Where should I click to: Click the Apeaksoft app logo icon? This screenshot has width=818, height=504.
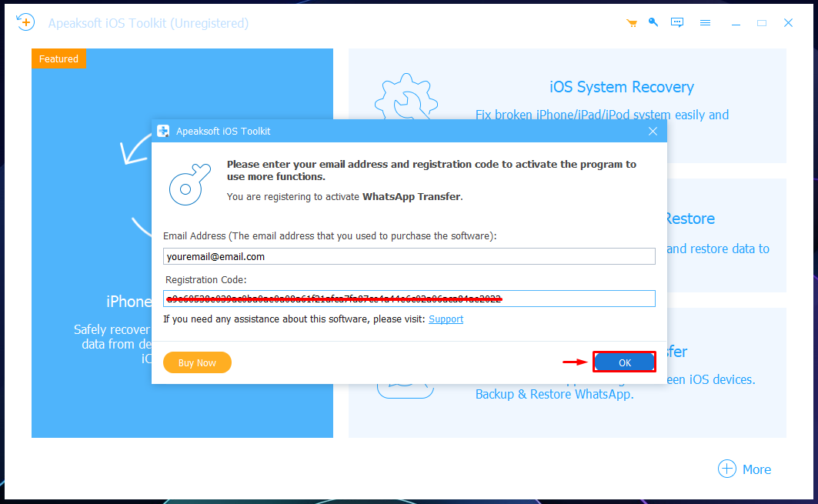point(25,22)
